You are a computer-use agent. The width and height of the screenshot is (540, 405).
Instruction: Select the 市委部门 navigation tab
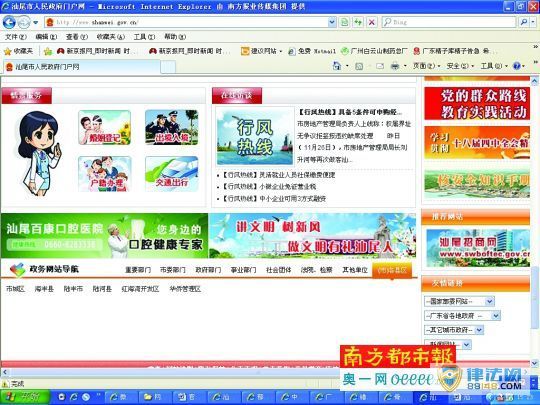tap(173, 270)
